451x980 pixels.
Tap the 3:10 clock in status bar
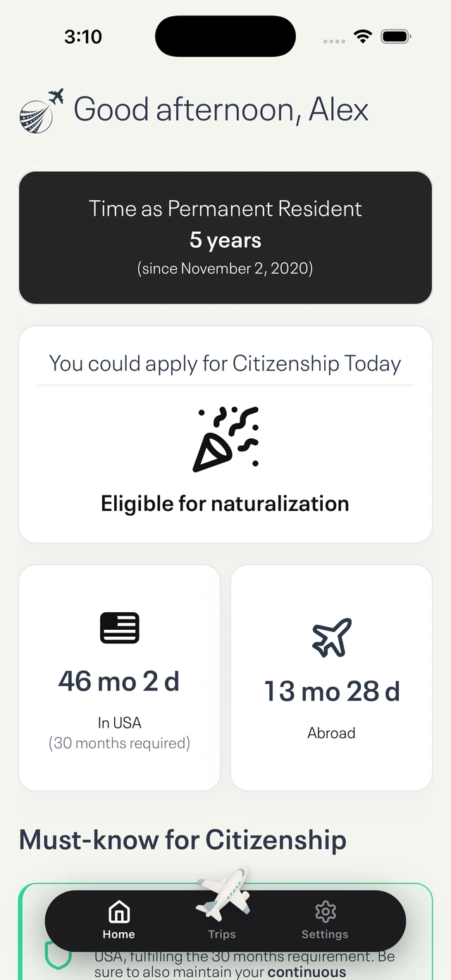coord(83,36)
